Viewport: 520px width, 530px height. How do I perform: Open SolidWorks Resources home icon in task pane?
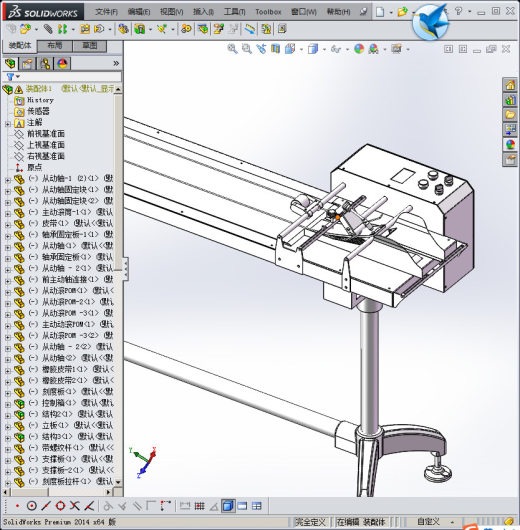510,85
